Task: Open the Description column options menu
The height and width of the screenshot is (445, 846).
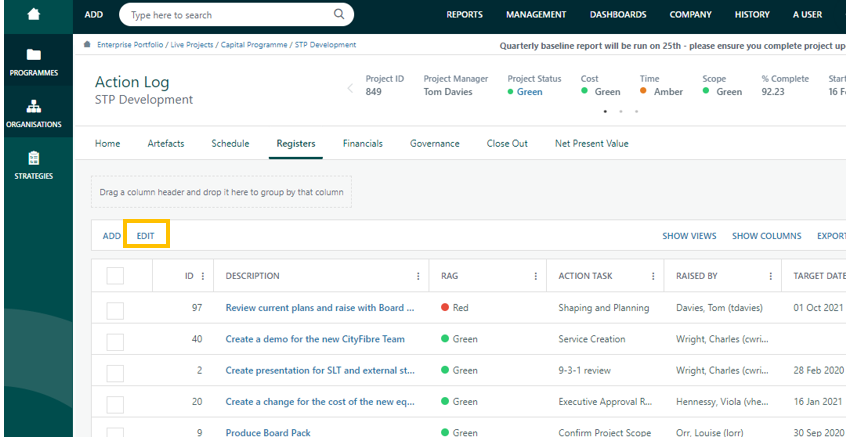Action: tap(418, 276)
